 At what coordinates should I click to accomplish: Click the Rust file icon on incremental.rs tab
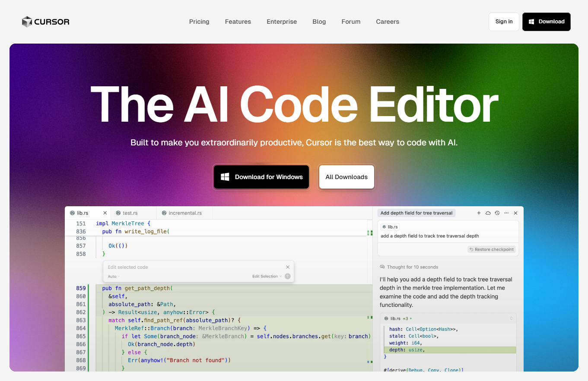point(164,213)
